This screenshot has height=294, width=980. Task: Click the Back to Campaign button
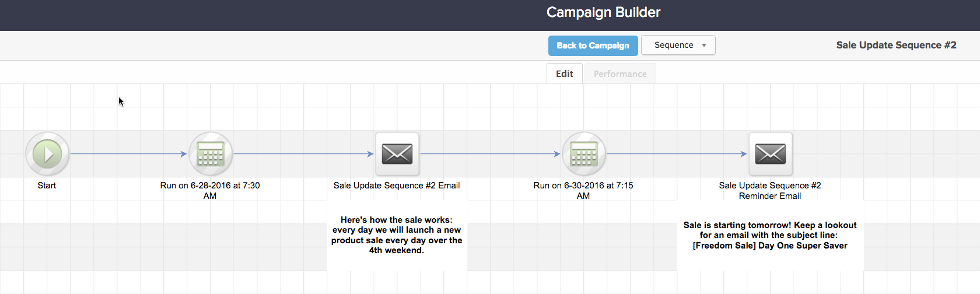tap(593, 45)
